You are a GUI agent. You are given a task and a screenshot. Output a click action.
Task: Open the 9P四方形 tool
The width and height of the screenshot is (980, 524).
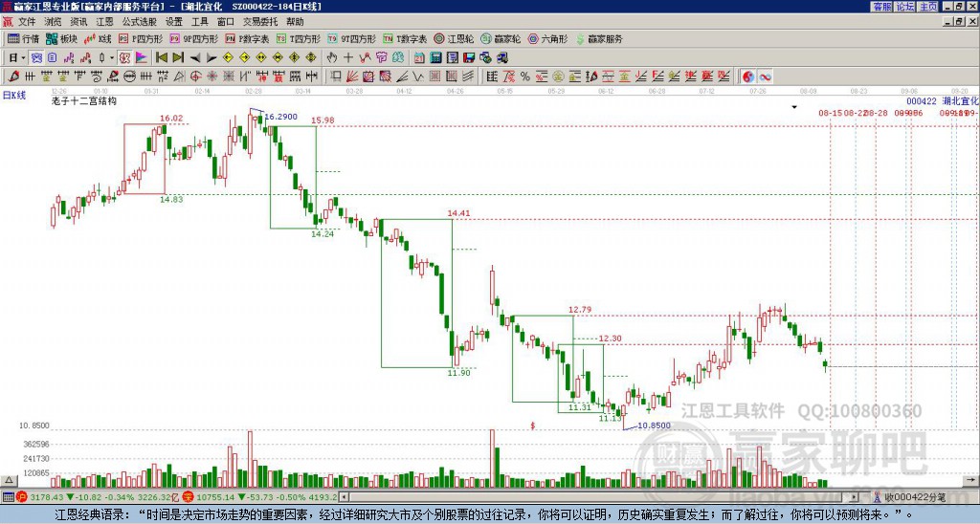click(x=193, y=38)
